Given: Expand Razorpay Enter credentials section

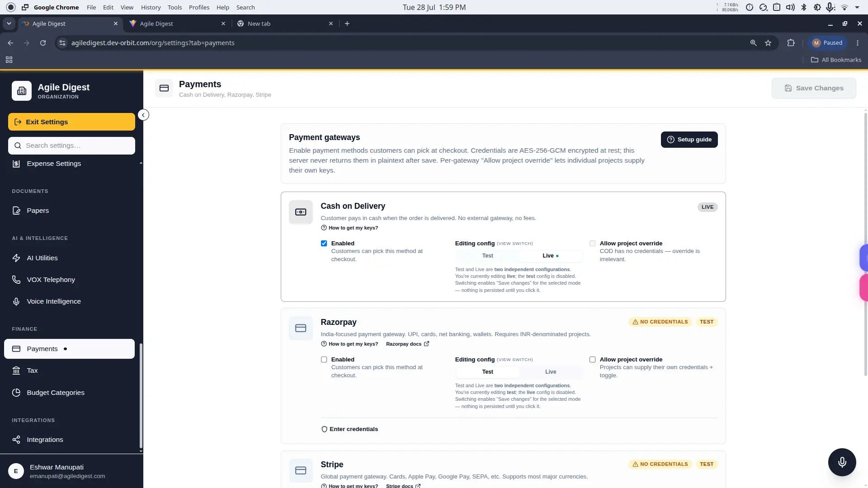Looking at the screenshot, I should pyautogui.click(x=349, y=429).
